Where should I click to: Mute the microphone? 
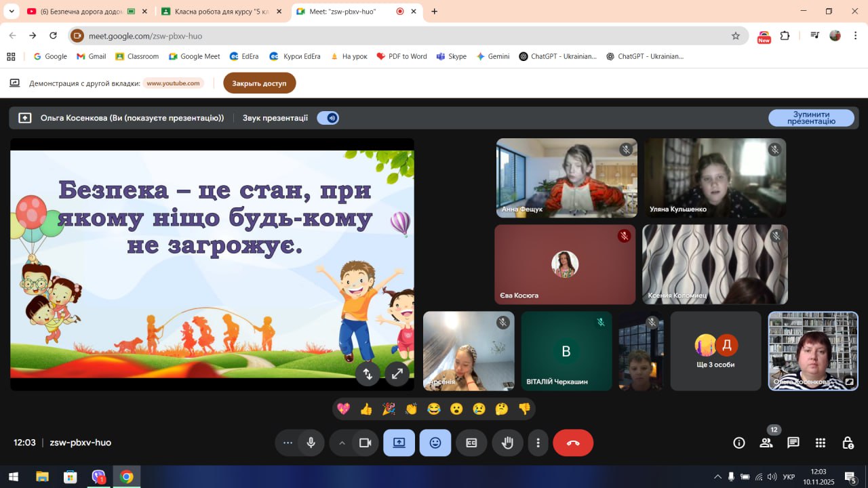311,443
